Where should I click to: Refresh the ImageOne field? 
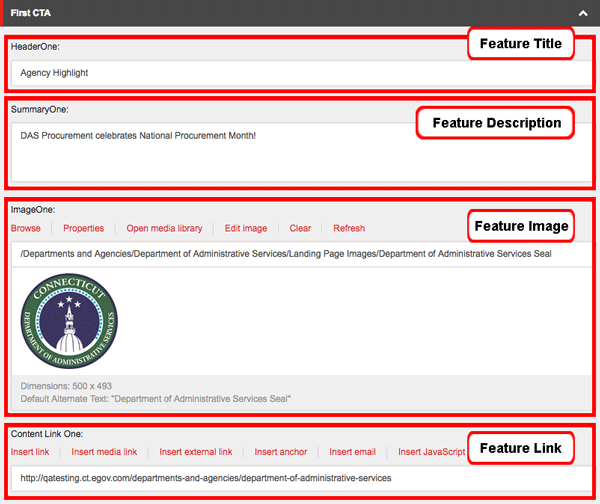coord(349,228)
